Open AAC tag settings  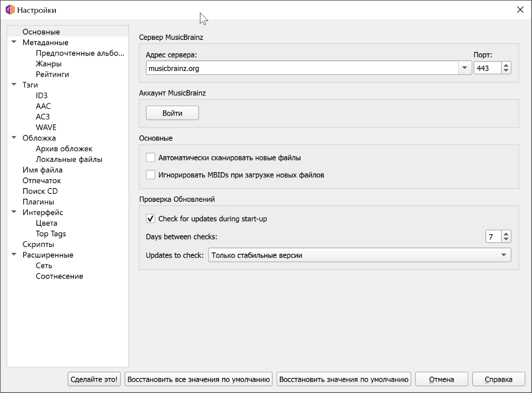43,106
